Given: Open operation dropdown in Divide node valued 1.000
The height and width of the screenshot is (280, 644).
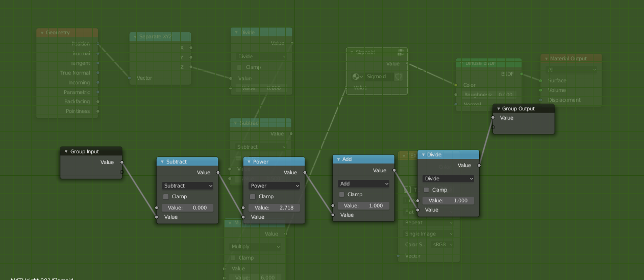Looking at the screenshot, I should click(x=449, y=179).
